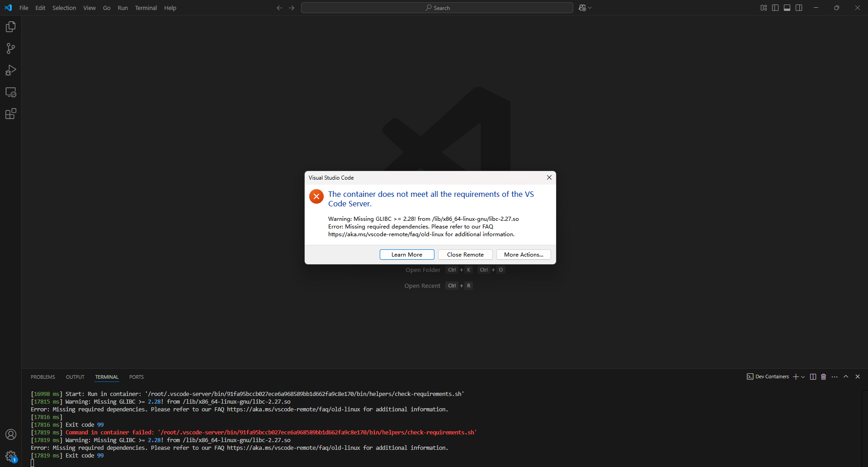
Task: Expand the Copilot dropdown chevron
Action: pyautogui.click(x=590, y=8)
